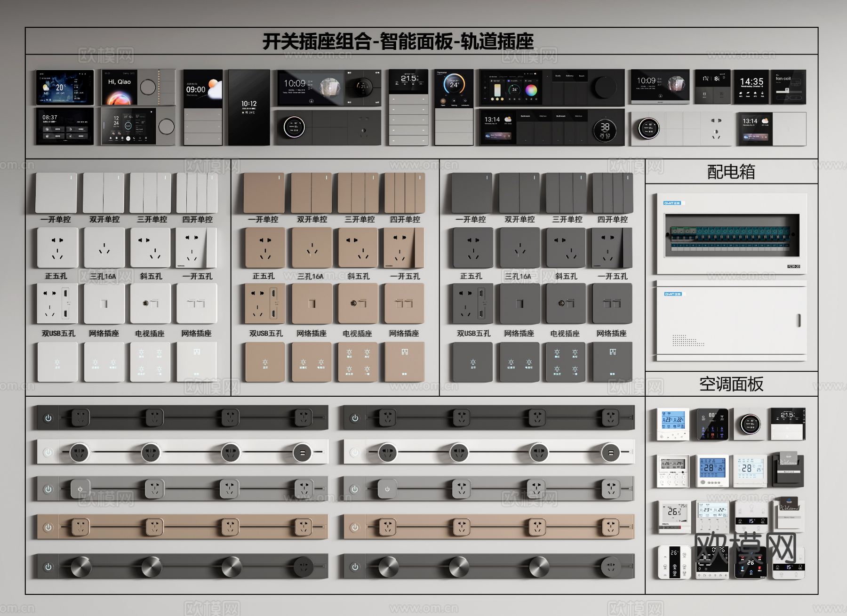Click the title 开关插座组合-智能面板-轨道插座
This screenshot has height=616, width=847.
[398, 41]
